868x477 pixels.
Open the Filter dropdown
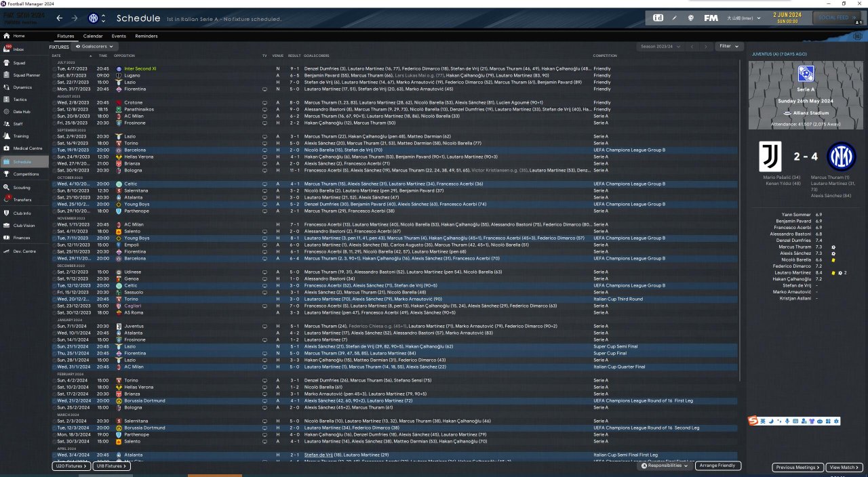(x=729, y=47)
